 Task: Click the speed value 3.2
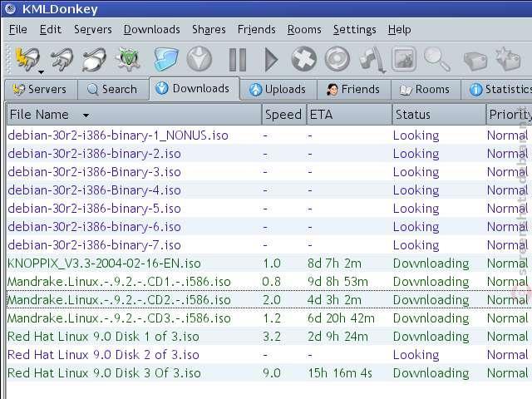[x=272, y=337]
